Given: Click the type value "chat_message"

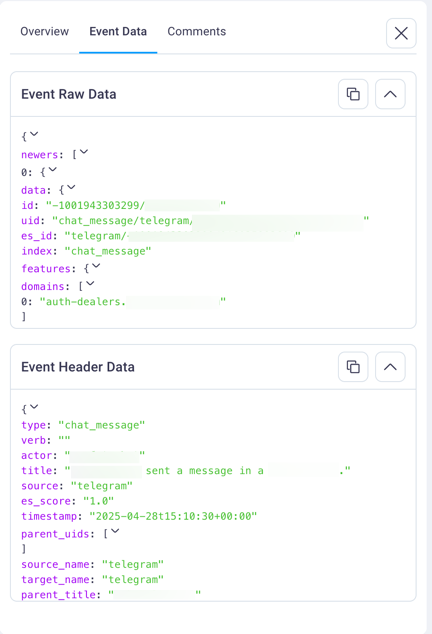Looking at the screenshot, I should click(102, 425).
